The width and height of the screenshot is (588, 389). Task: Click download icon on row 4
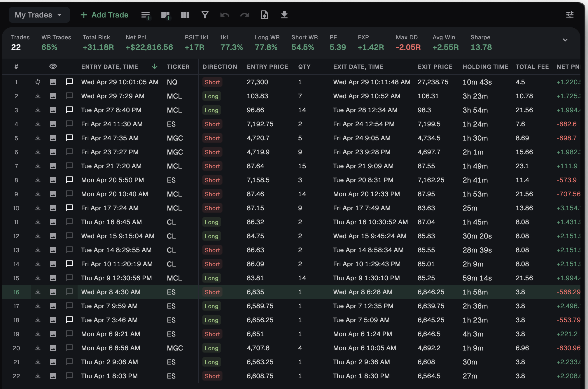point(38,124)
